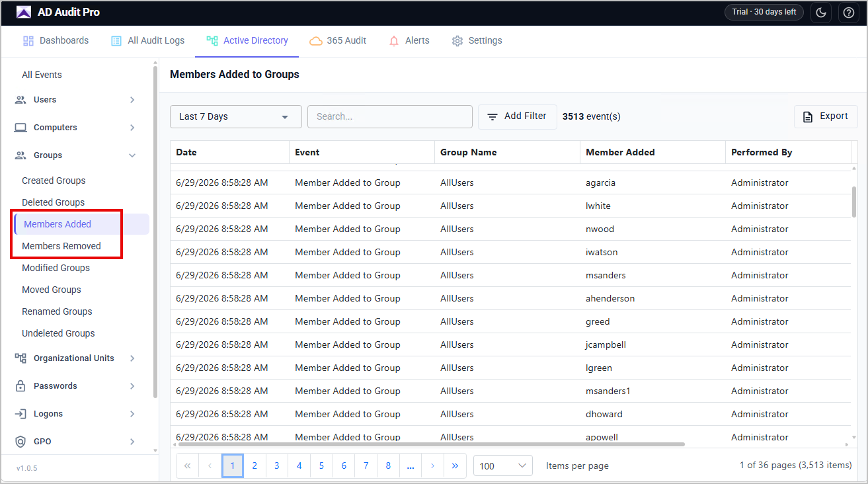868x484 pixels.
Task: Click the Passwords lock icon
Action: [x=20, y=386]
